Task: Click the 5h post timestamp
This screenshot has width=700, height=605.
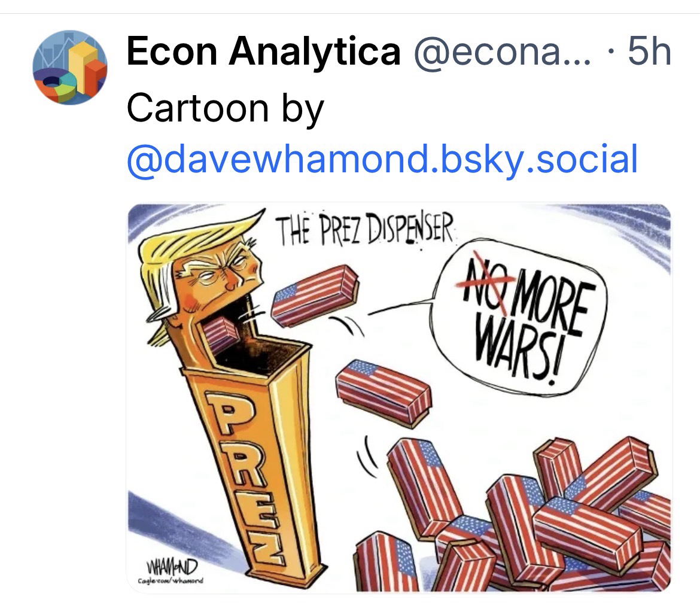Action: pos(648,52)
